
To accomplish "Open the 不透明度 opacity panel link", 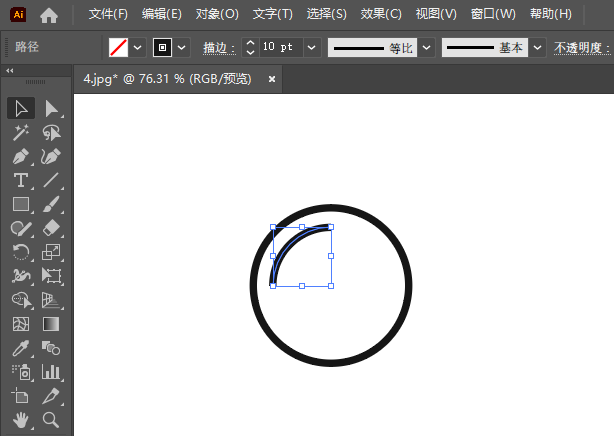I will coord(582,48).
